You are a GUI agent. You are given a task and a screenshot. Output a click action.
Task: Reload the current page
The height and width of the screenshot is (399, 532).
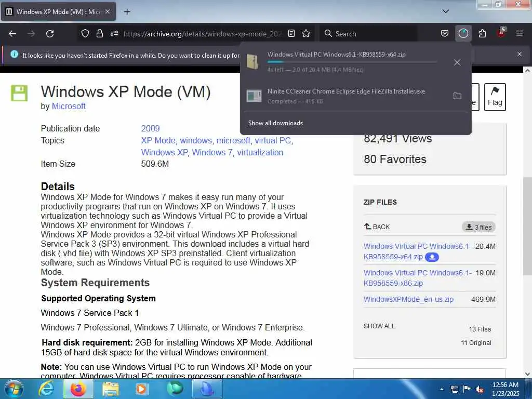pyautogui.click(x=50, y=34)
